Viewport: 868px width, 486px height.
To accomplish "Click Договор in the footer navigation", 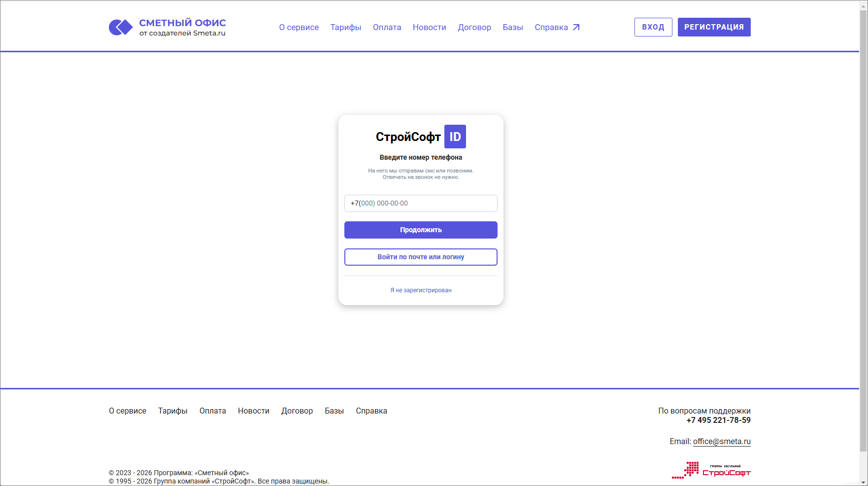I will tap(297, 411).
